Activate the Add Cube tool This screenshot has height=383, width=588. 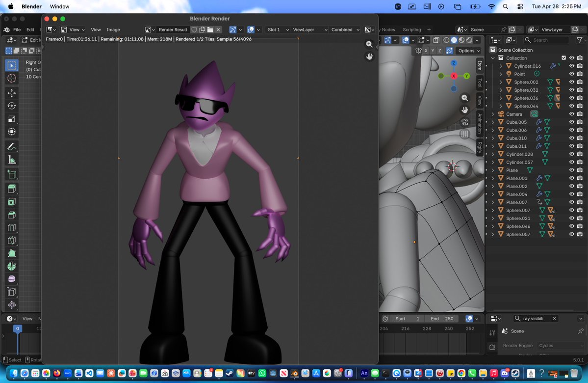[x=12, y=175]
